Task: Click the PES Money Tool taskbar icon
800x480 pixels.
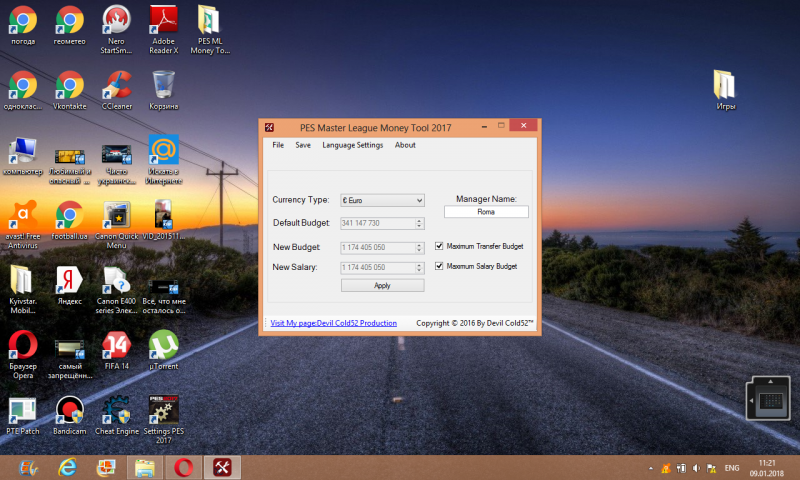Action: tap(222, 467)
